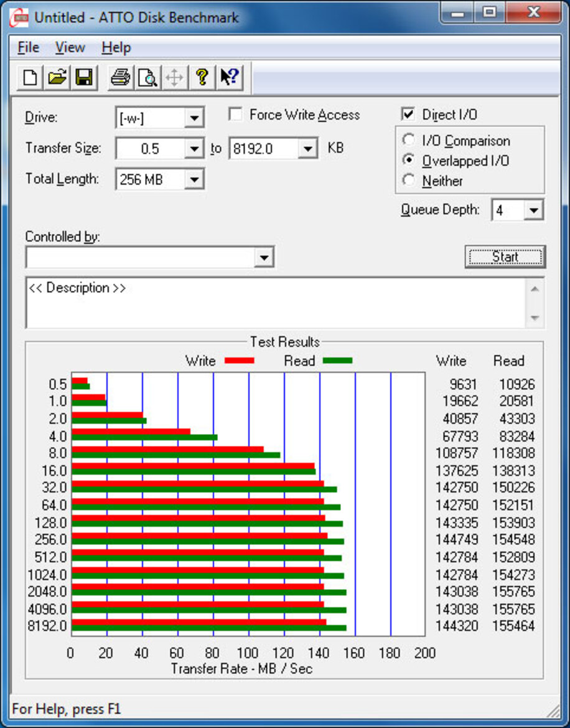Click the 2048.0 transfer size row label

(47, 592)
